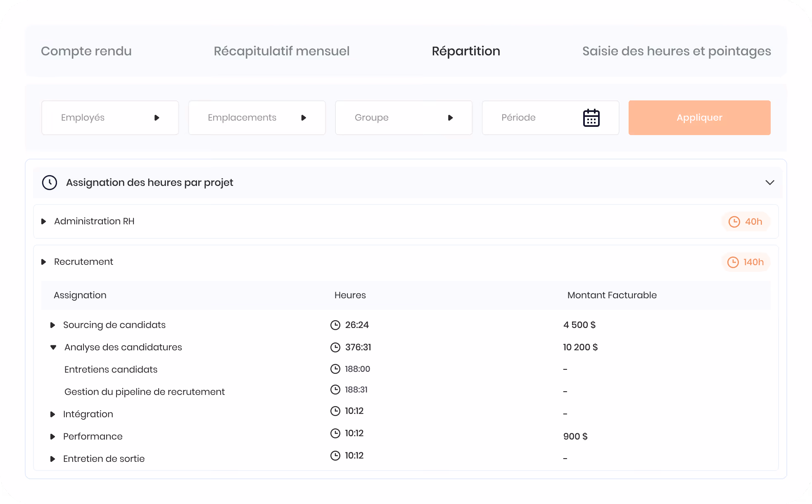Image resolution: width=812 pixels, height=504 pixels.
Task: Click the Appliquer button
Action: point(699,118)
